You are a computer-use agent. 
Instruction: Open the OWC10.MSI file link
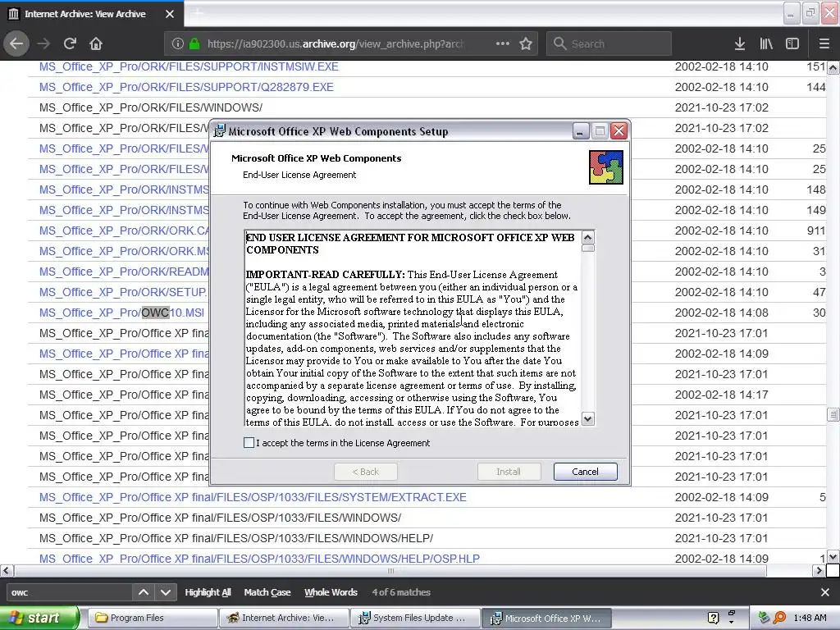tap(121, 313)
